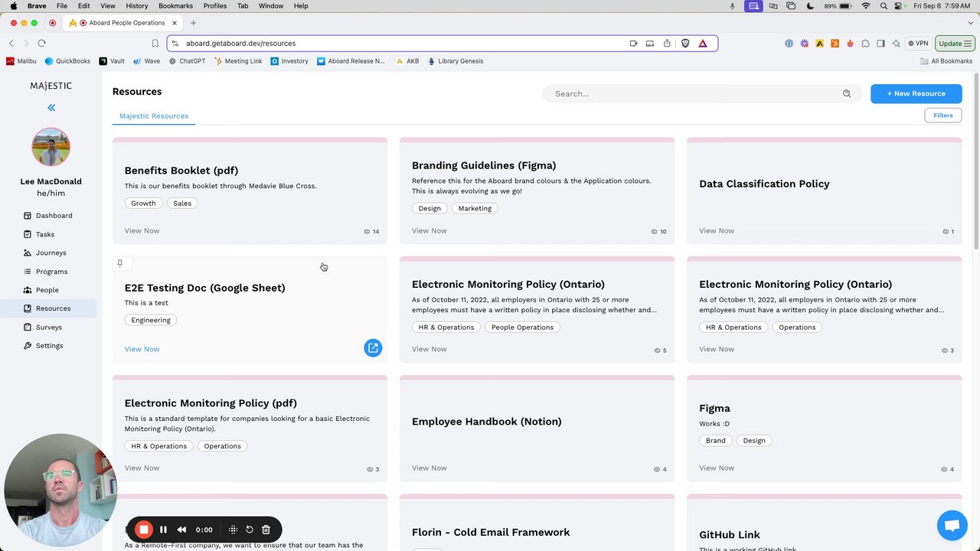Collapse the sidebar with double chevron

coord(51,108)
